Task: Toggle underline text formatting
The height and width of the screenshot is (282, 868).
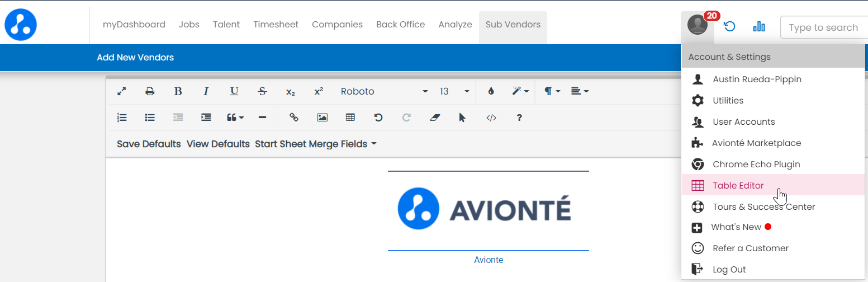Action: 234,91
